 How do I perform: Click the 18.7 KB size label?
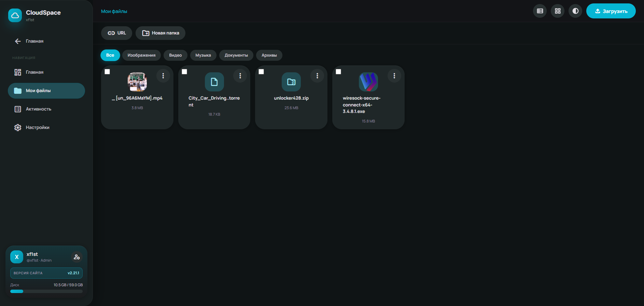tap(214, 114)
